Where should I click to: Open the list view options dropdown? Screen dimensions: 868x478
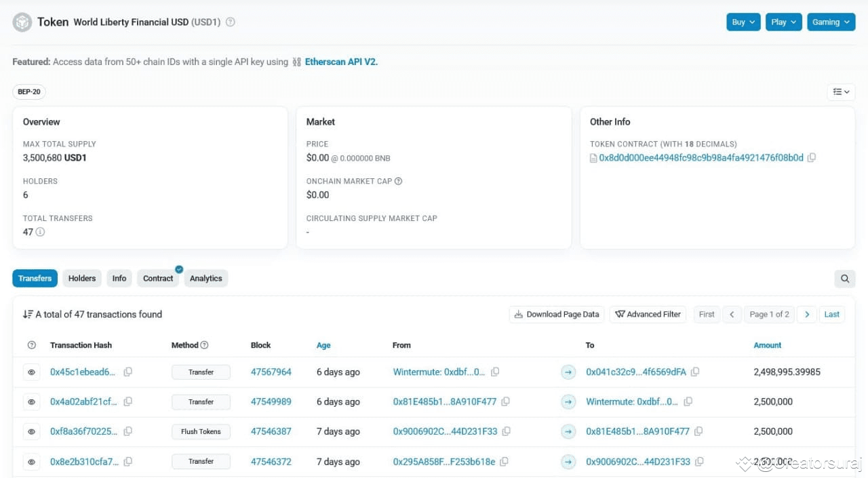tap(841, 92)
